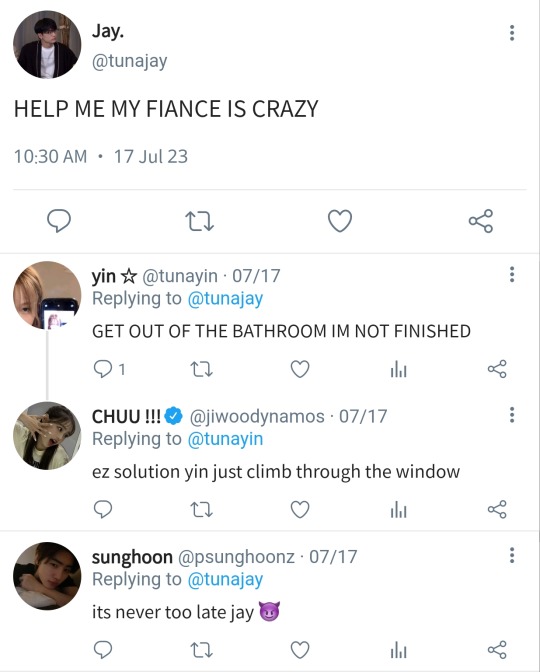Screen dimensions: 540x672
Task: View analytics for yin's reply
Action: [x=399, y=369]
